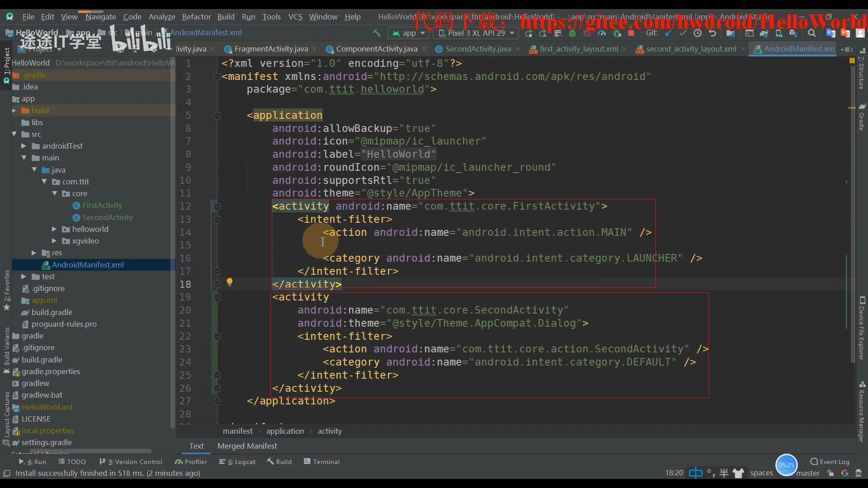Toggle the Device File Explorer panel
Screen dimensions: 868x488
click(862, 328)
